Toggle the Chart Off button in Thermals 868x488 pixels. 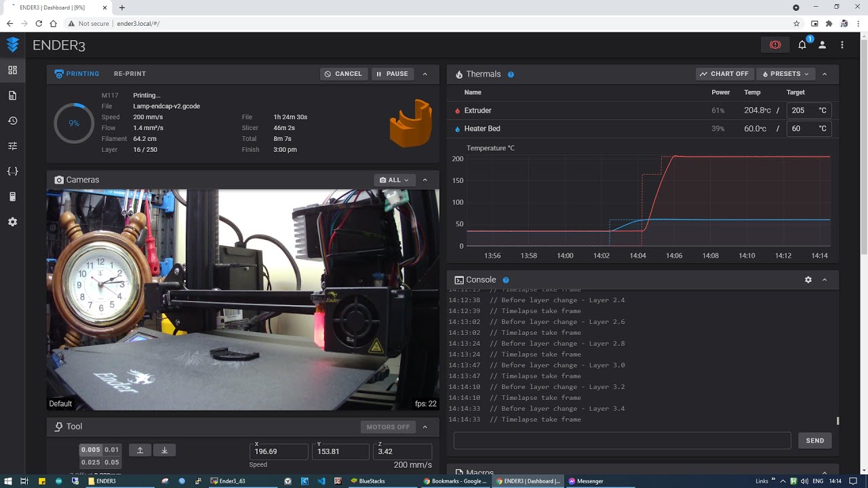click(724, 74)
